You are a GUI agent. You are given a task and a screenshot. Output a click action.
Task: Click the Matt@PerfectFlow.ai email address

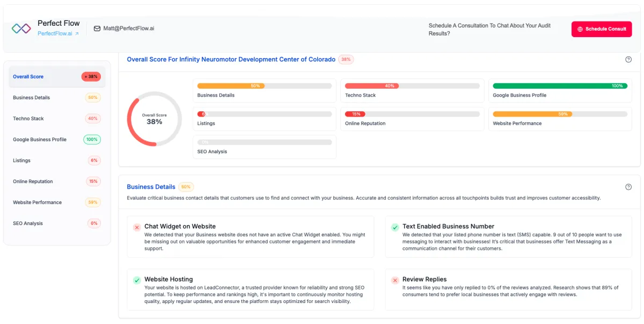point(129,28)
